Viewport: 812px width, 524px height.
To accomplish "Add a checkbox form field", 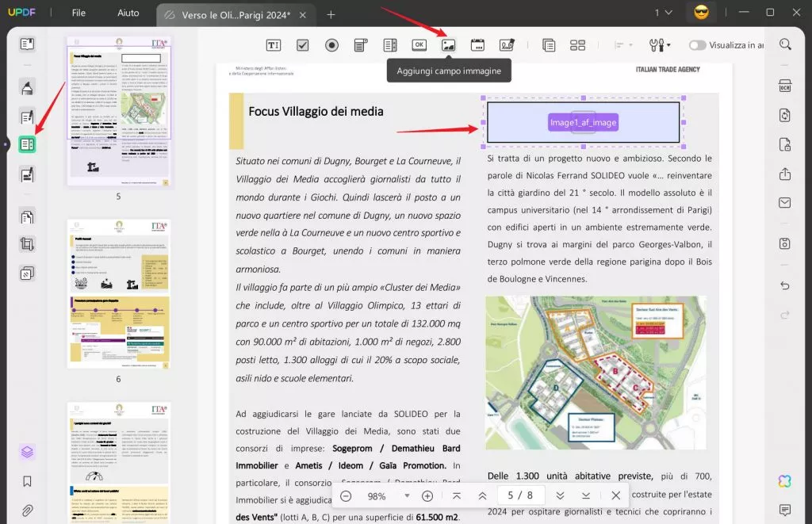I will pyautogui.click(x=302, y=45).
